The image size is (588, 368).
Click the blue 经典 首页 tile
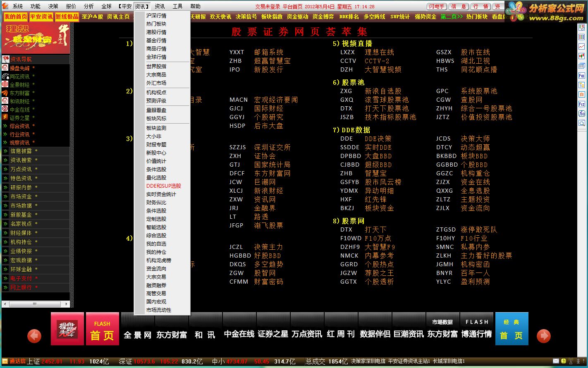click(512, 329)
